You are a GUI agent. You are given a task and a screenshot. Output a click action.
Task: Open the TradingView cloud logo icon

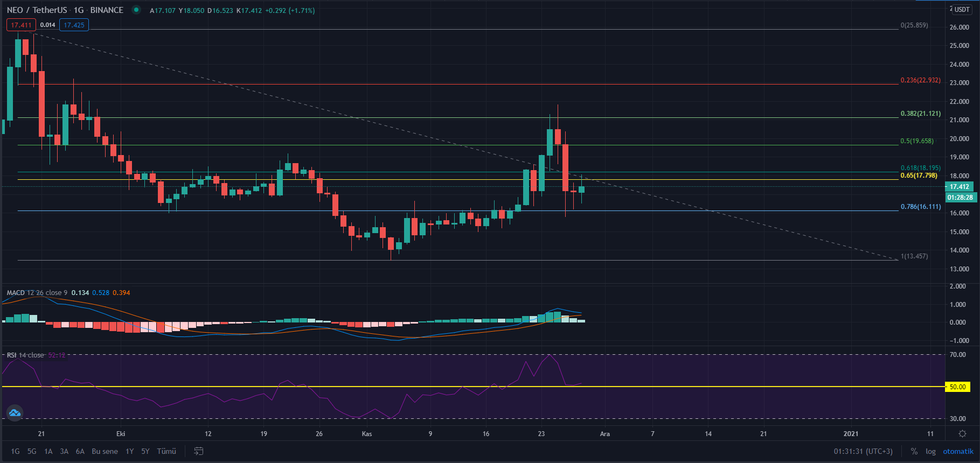(x=15, y=413)
